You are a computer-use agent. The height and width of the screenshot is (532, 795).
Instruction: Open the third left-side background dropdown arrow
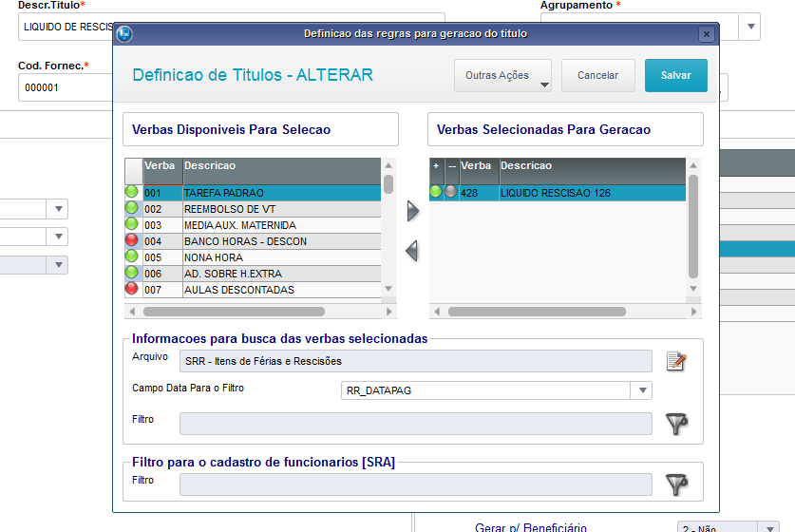58,265
